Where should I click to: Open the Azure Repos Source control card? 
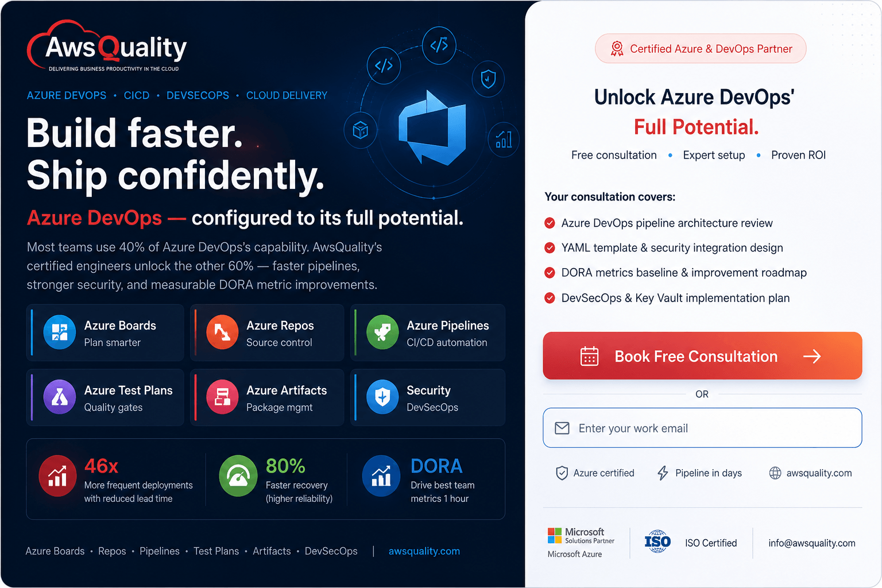268,332
